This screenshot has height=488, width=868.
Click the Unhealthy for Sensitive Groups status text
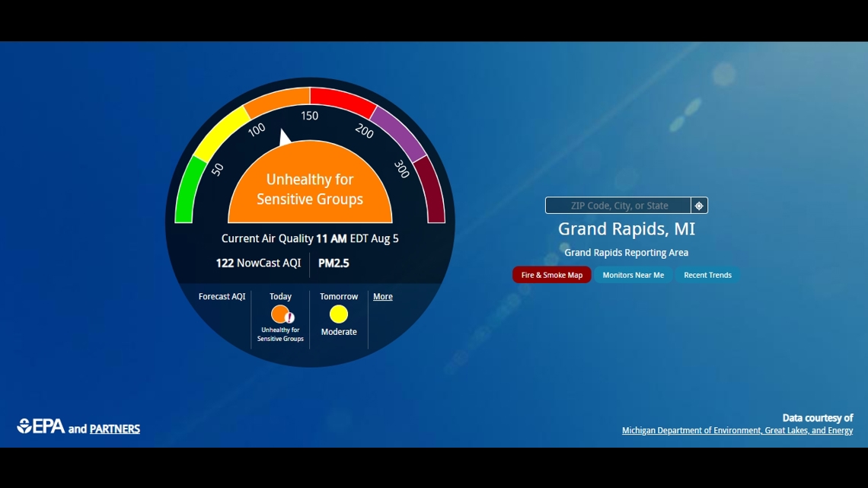[x=308, y=189]
